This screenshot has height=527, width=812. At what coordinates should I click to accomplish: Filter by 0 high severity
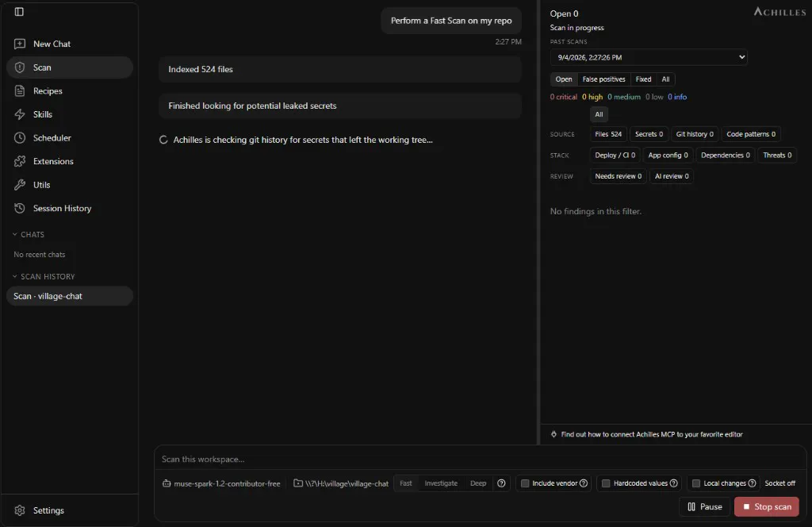pos(592,97)
